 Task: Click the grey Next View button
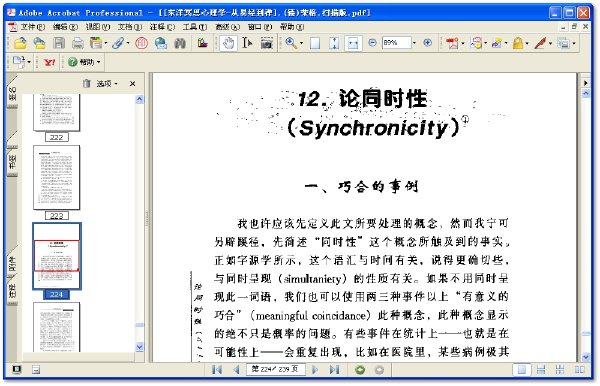379,370
